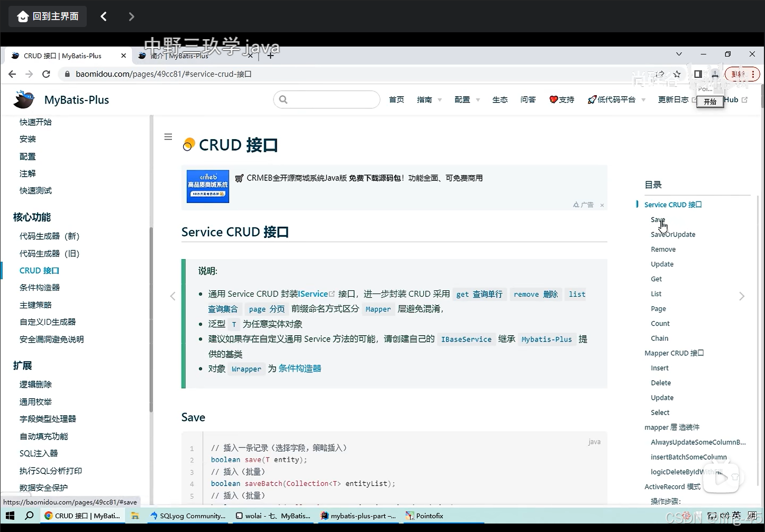This screenshot has height=532, width=765.
Task: Go to the previous page with the left arrow
Action: click(172, 296)
